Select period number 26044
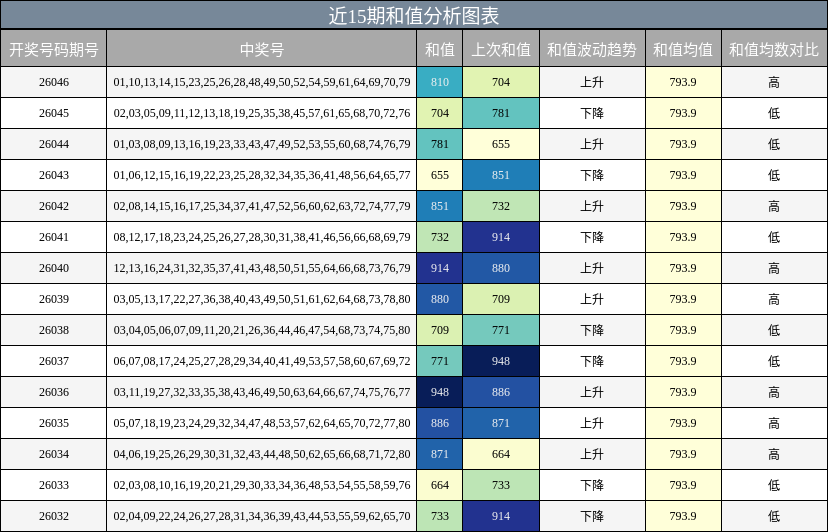Image resolution: width=828 pixels, height=532 pixels. click(54, 144)
